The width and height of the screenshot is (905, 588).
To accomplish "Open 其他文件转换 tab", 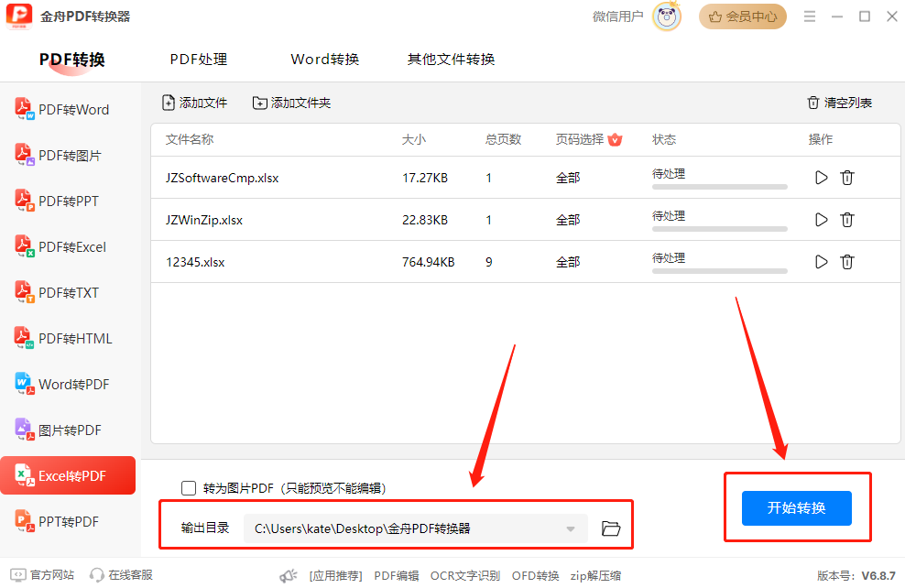I will click(451, 59).
